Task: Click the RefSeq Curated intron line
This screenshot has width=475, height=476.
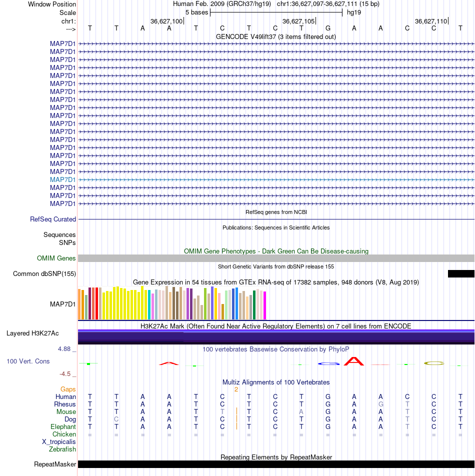Action: coord(276,219)
